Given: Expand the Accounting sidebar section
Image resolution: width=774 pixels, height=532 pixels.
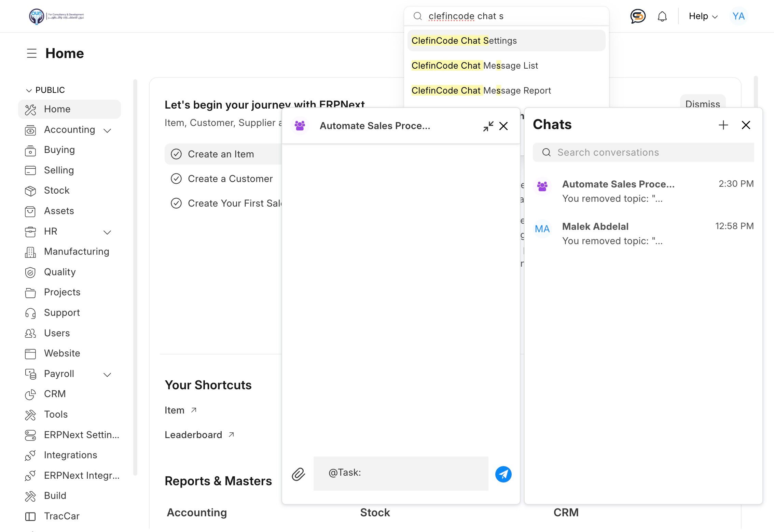Looking at the screenshot, I should pos(107,130).
